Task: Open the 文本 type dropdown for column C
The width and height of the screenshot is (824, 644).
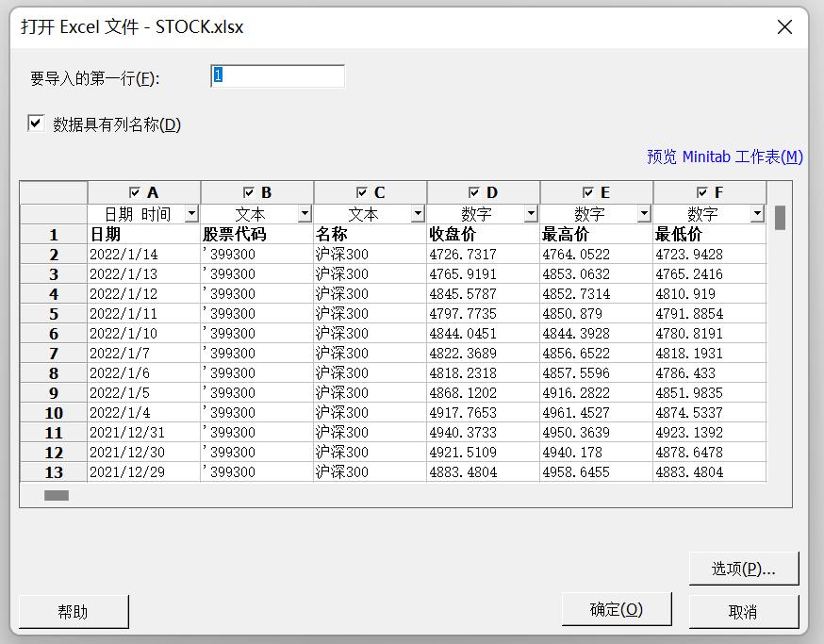Action: [x=418, y=212]
